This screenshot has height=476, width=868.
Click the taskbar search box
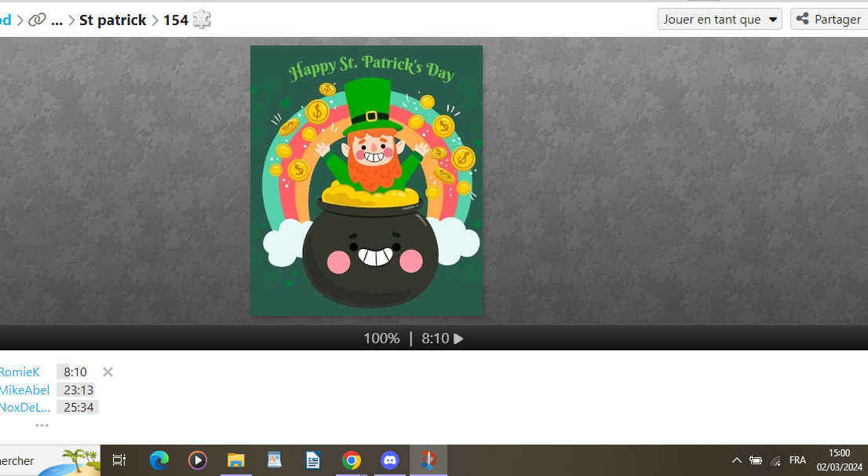[x=49, y=460]
